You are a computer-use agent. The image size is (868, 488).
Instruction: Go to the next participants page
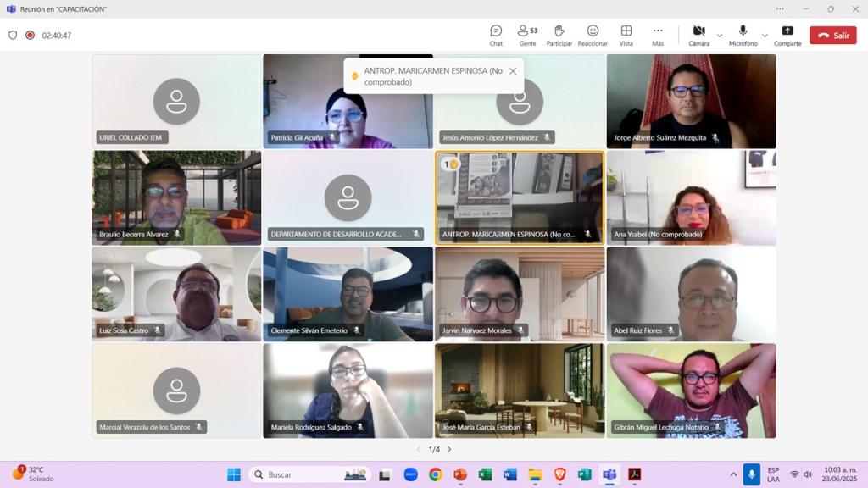click(x=449, y=450)
